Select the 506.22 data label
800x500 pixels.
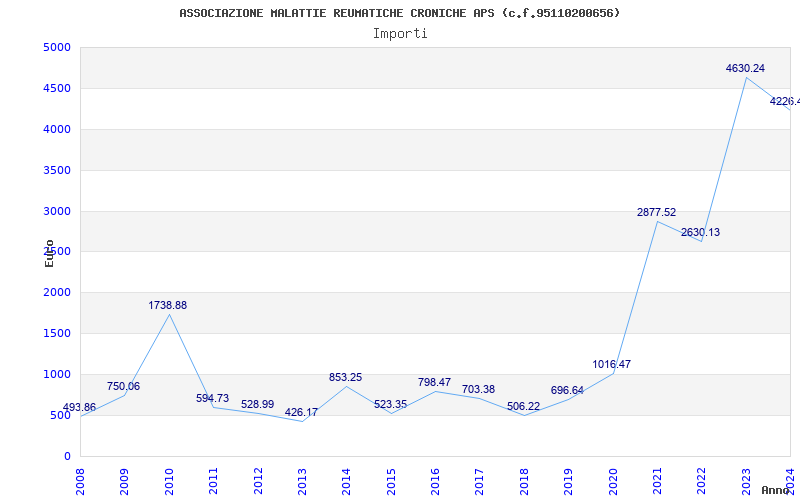[x=522, y=406]
